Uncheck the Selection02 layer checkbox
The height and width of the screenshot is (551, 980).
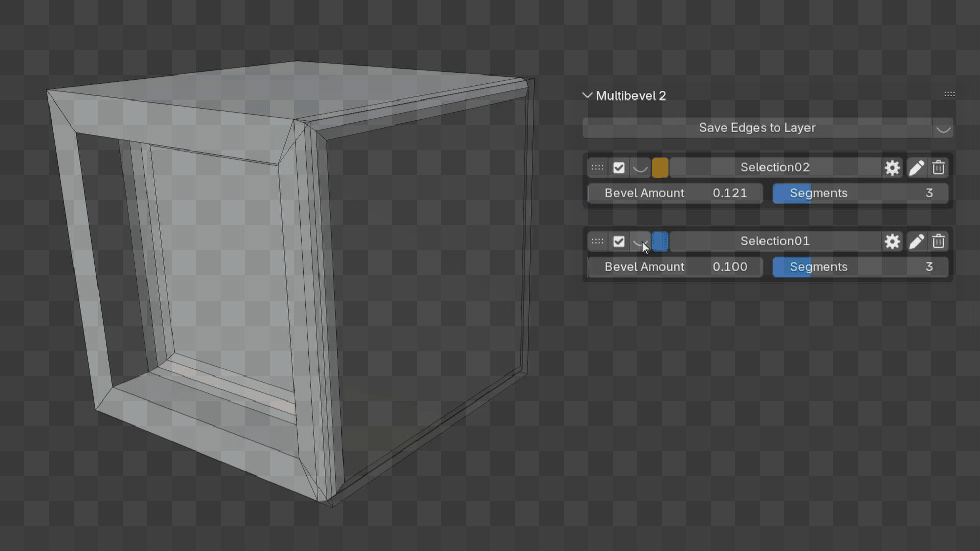pos(619,167)
